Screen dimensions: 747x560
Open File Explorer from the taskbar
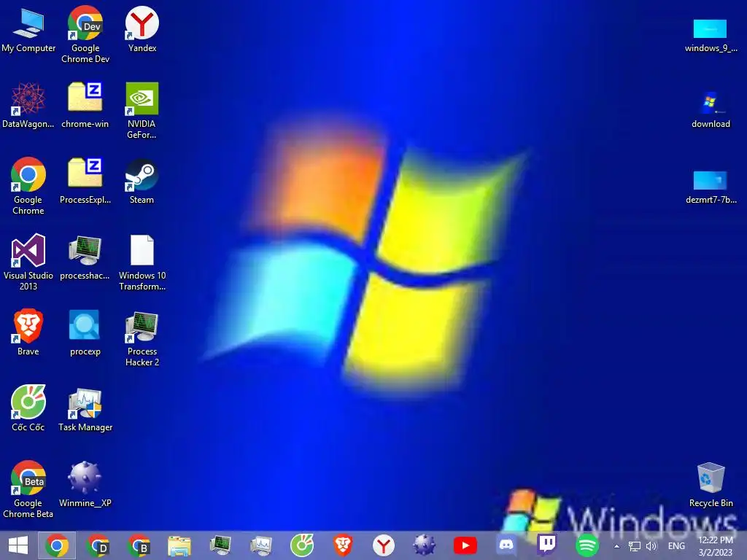179,545
